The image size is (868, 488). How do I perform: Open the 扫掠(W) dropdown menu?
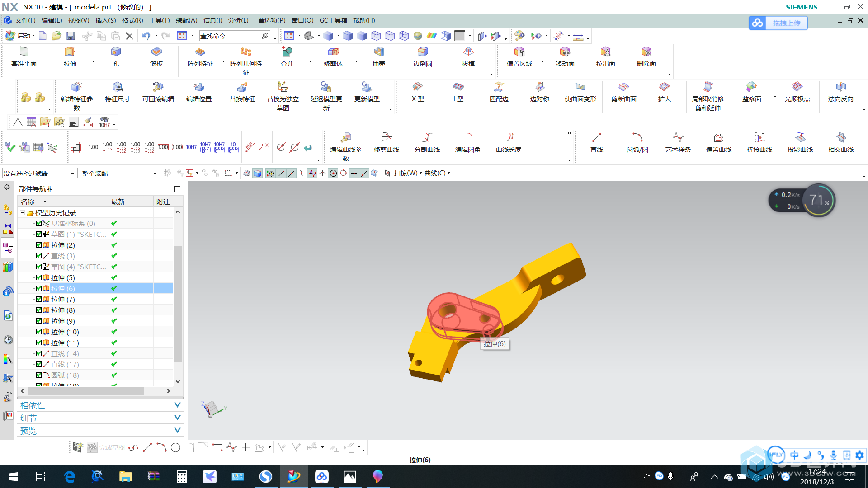[408, 173]
